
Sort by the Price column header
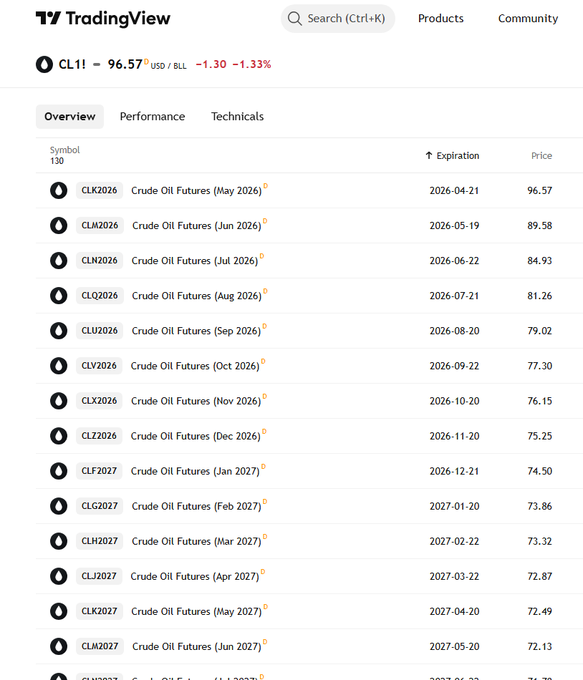[x=541, y=156]
